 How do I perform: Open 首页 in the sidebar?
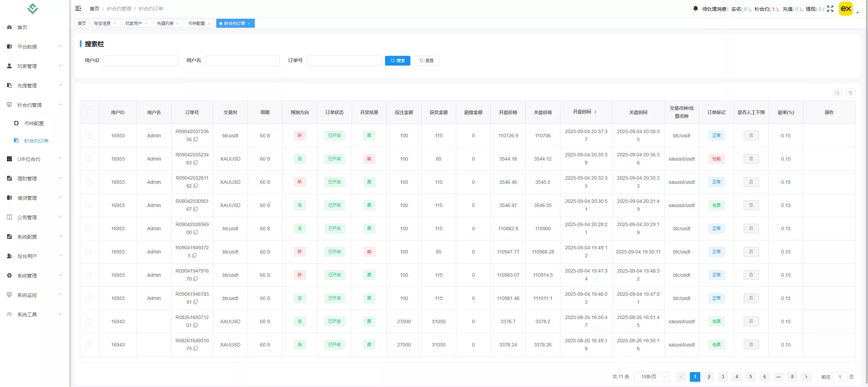pyautogui.click(x=35, y=27)
